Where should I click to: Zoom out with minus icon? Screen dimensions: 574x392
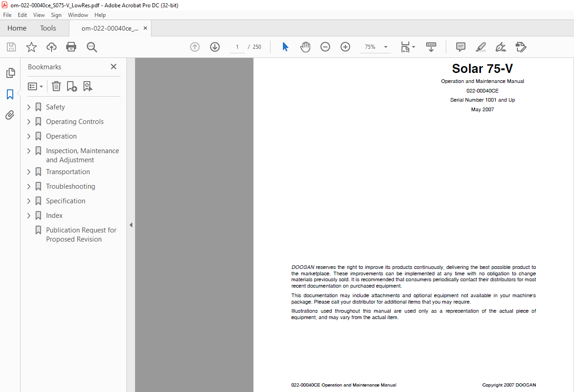pyautogui.click(x=325, y=47)
